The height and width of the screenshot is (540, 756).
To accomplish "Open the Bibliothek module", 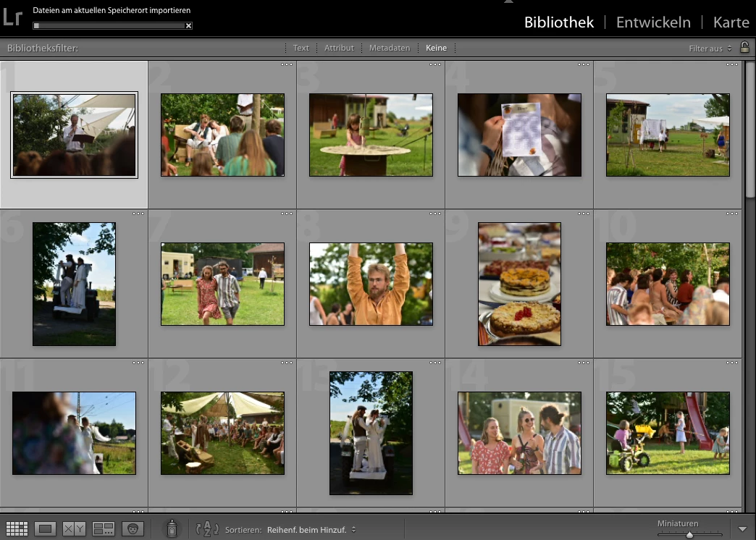I will [x=559, y=22].
